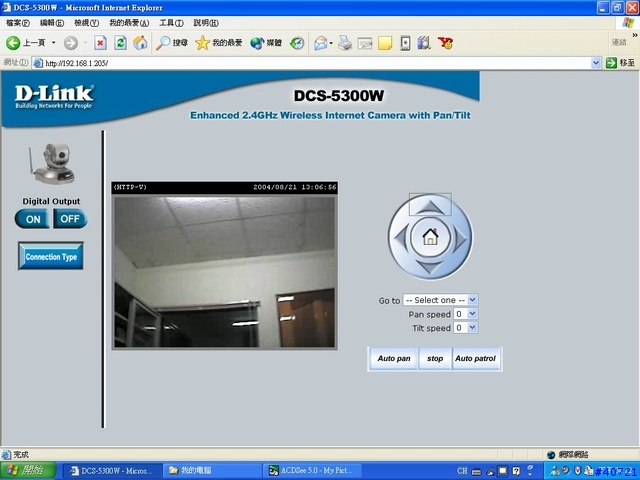
Task: Switch to 我的電腦 taskbar window
Action: 211,471
